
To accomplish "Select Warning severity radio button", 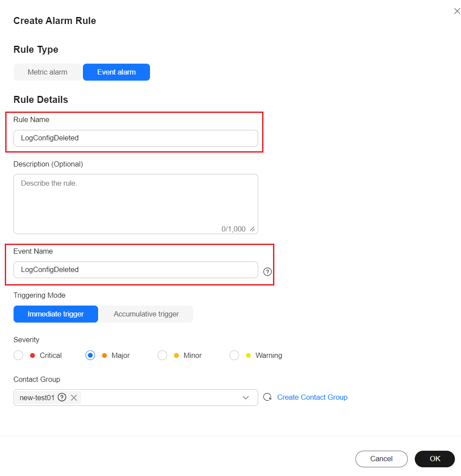I will pyautogui.click(x=234, y=355).
